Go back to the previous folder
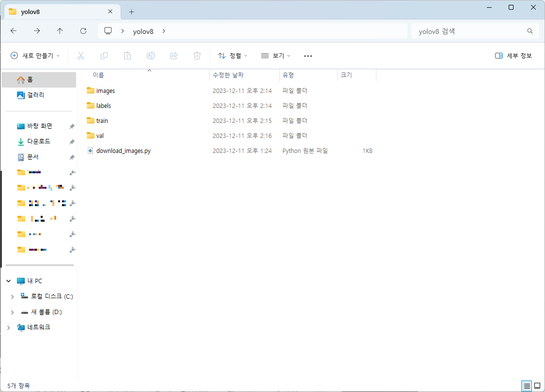 [x=14, y=31]
